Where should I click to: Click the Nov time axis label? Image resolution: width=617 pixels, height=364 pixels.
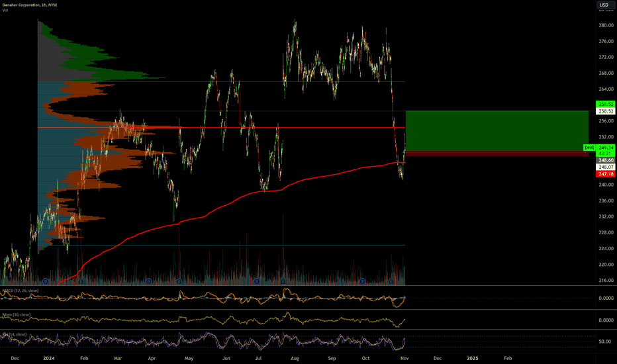click(x=404, y=358)
